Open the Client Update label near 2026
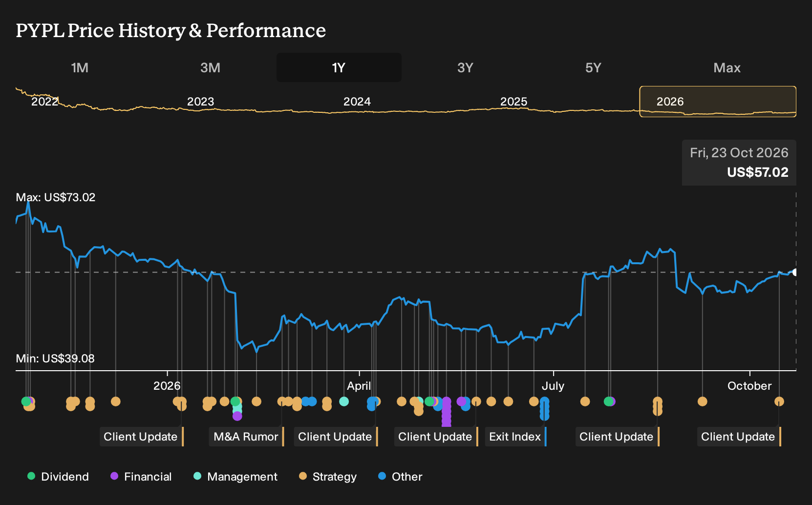 (x=142, y=437)
